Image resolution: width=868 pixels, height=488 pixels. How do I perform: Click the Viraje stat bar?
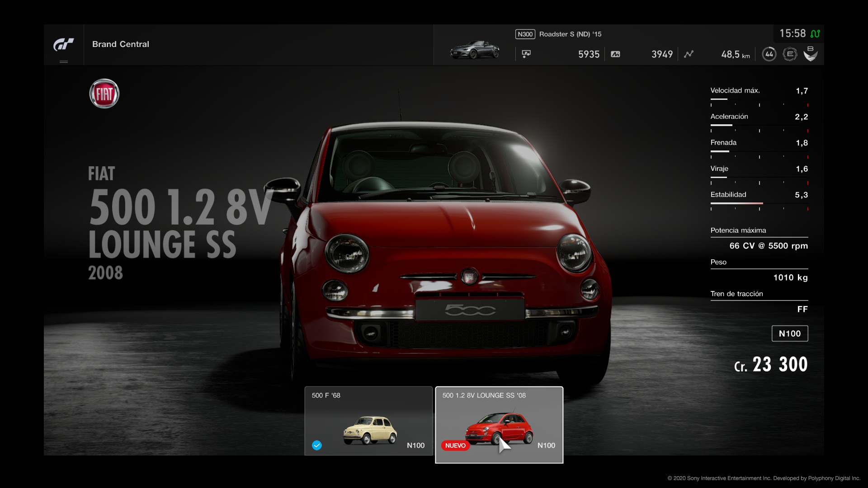tap(759, 177)
